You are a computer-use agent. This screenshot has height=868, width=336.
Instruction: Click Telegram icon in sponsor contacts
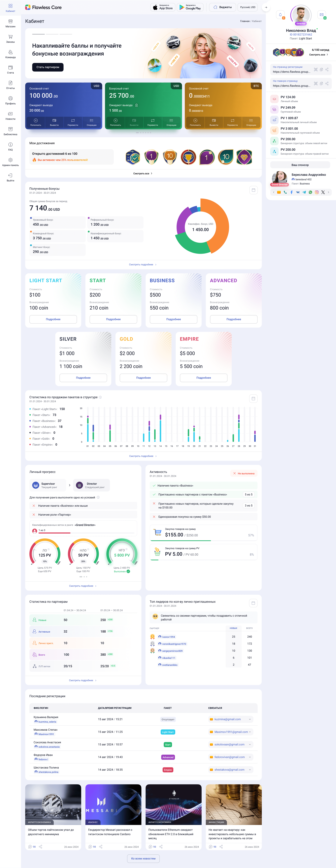pyautogui.click(x=304, y=192)
